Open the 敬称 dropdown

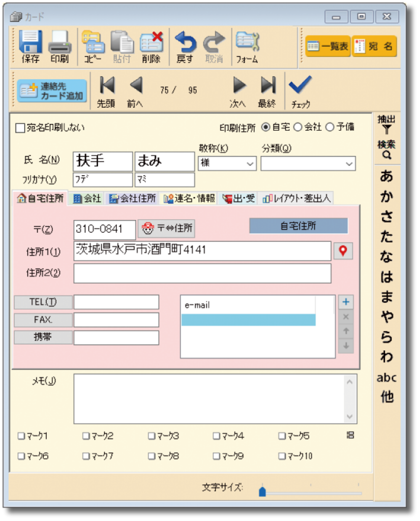pos(251,163)
